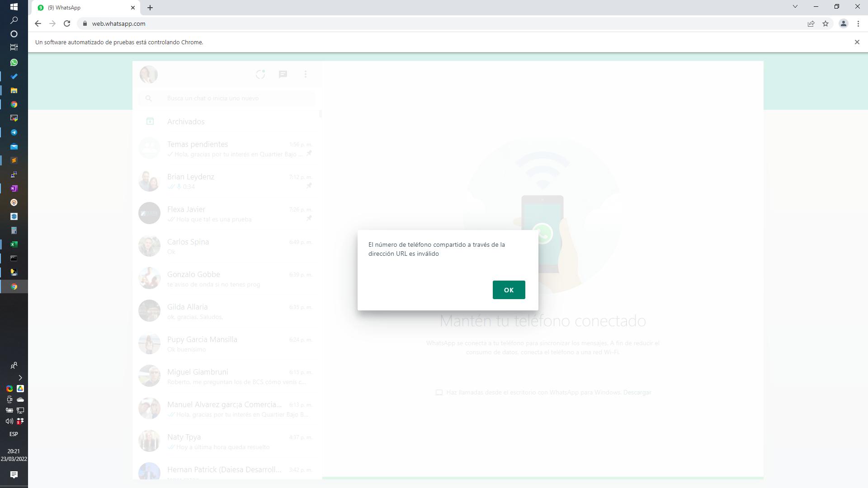The height and width of the screenshot is (488, 868).
Task: Click Descargar link for WhatsApp Windows
Action: click(637, 392)
